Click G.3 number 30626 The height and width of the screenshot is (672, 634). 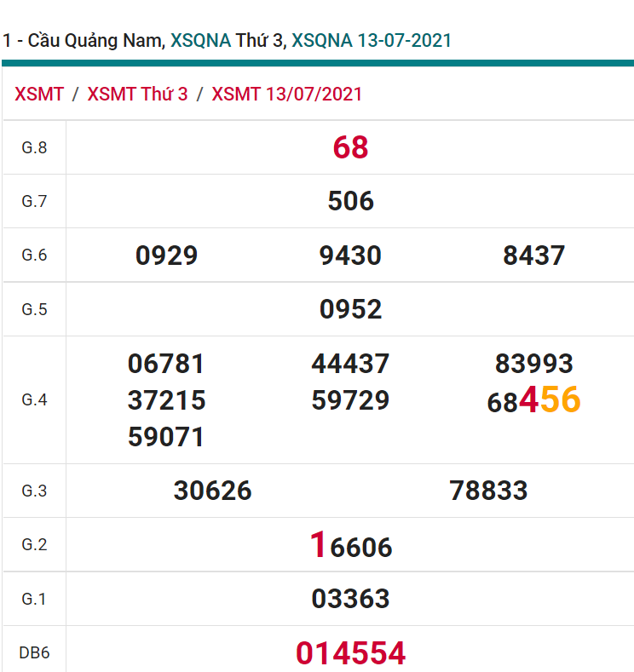pyautogui.click(x=213, y=491)
